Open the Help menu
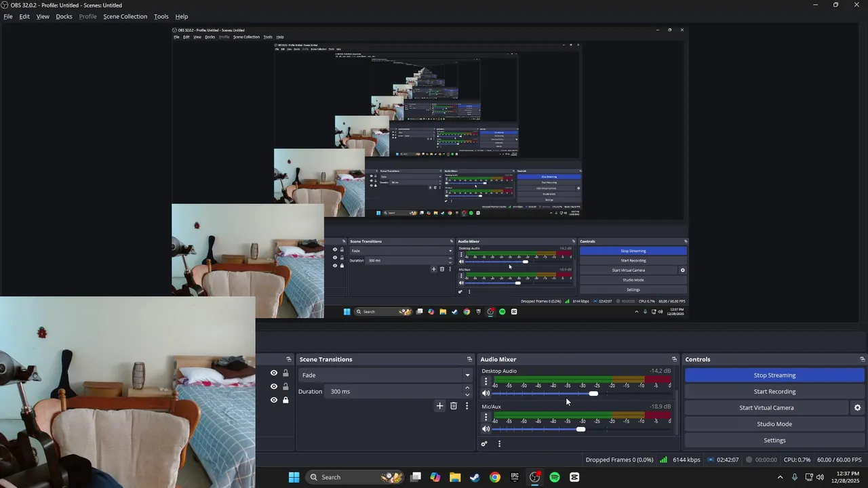Screen dimensions: 868x488 (x=182, y=16)
